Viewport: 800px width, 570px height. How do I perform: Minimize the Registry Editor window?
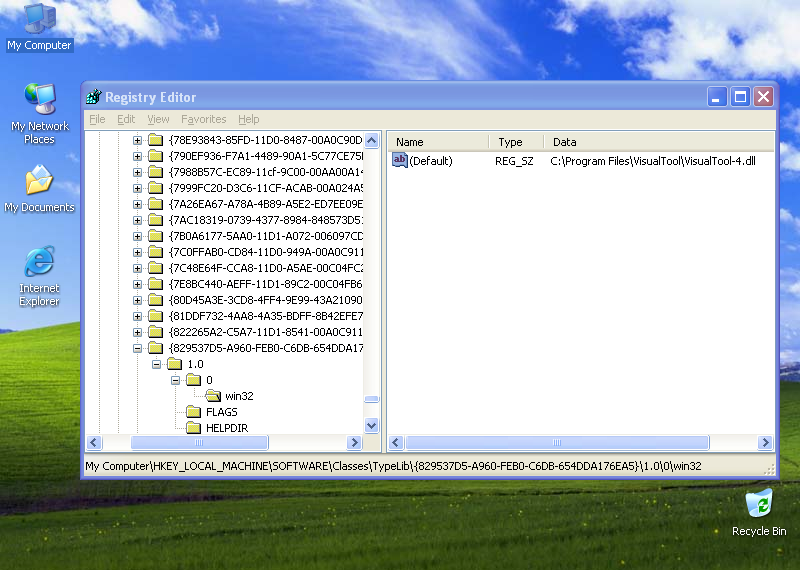pyautogui.click(x=717, y=96)
